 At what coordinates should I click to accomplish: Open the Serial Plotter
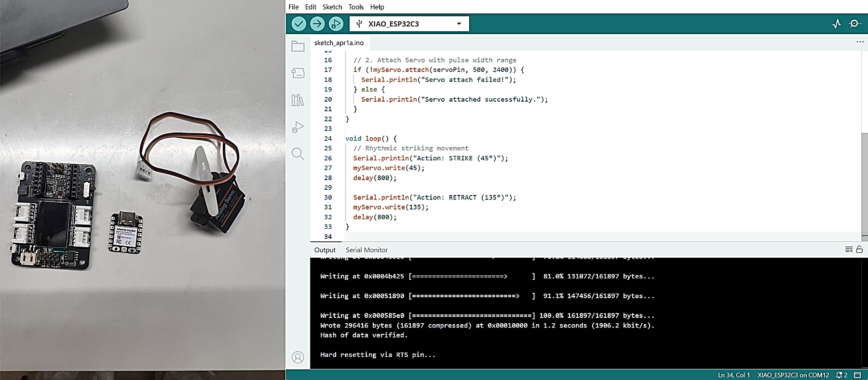coord(837,24)
